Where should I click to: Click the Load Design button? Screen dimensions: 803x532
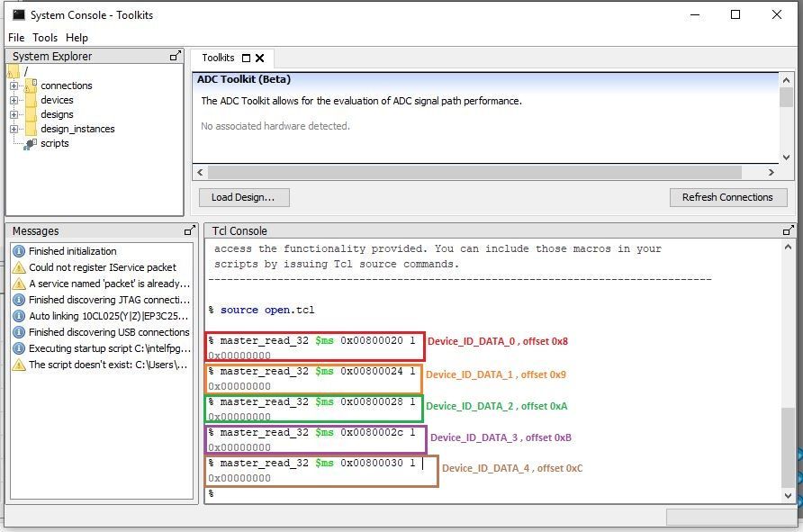(243, 197)
